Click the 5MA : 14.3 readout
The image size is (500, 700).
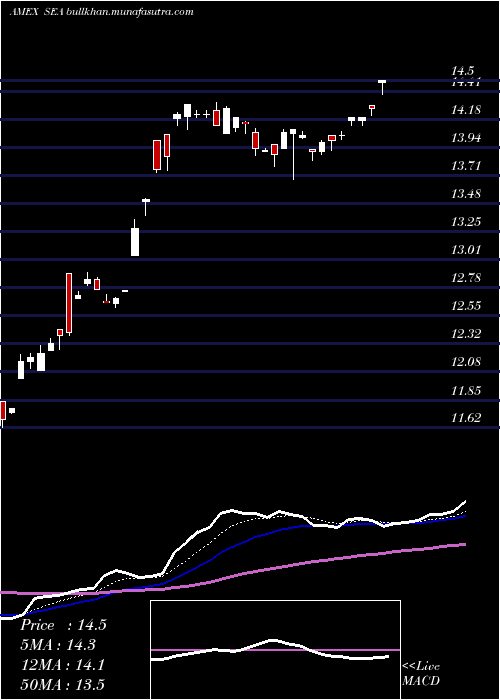point(58,645)
